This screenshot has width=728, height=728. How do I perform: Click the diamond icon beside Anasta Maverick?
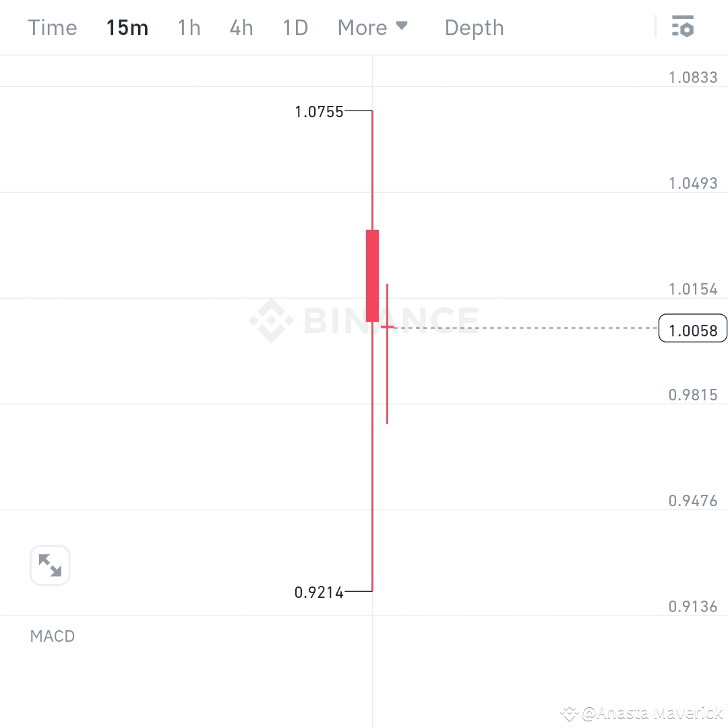[x=570, y=712]
